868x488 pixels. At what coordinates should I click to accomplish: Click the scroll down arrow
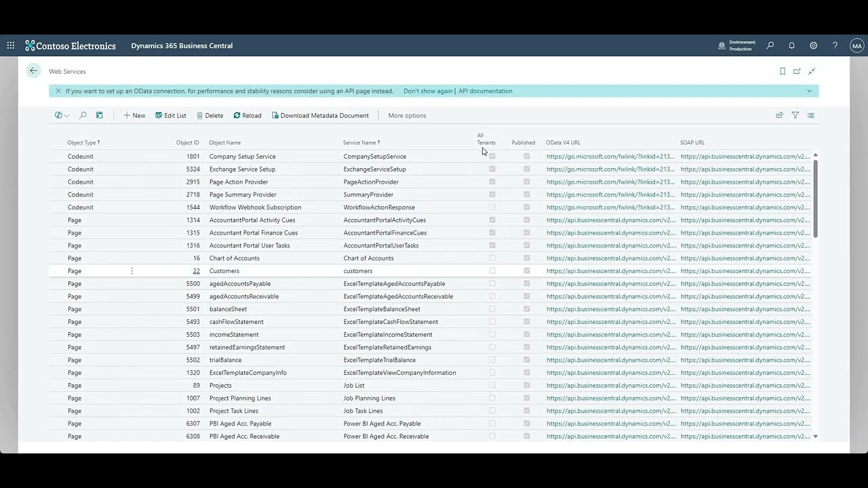815,436
